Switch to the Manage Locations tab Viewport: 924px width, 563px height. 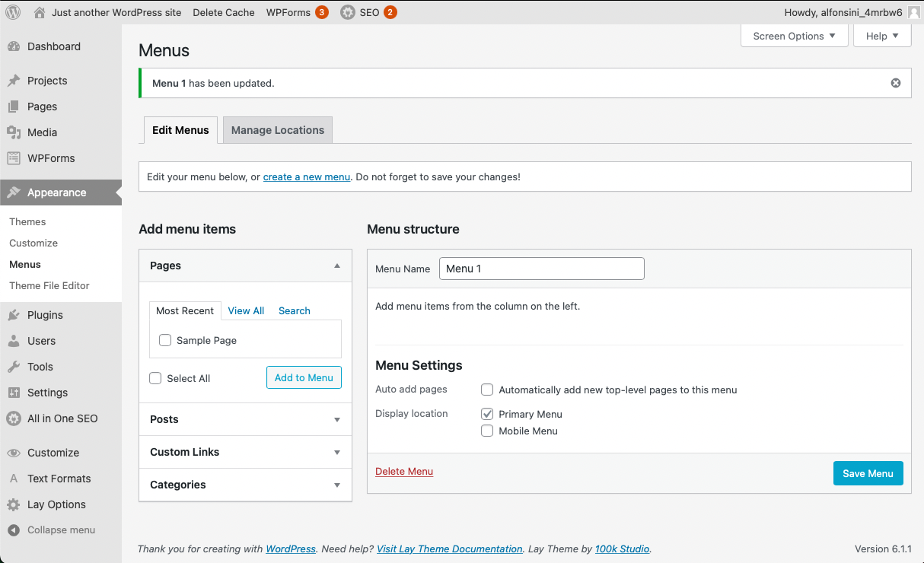[x=278, y=130]
